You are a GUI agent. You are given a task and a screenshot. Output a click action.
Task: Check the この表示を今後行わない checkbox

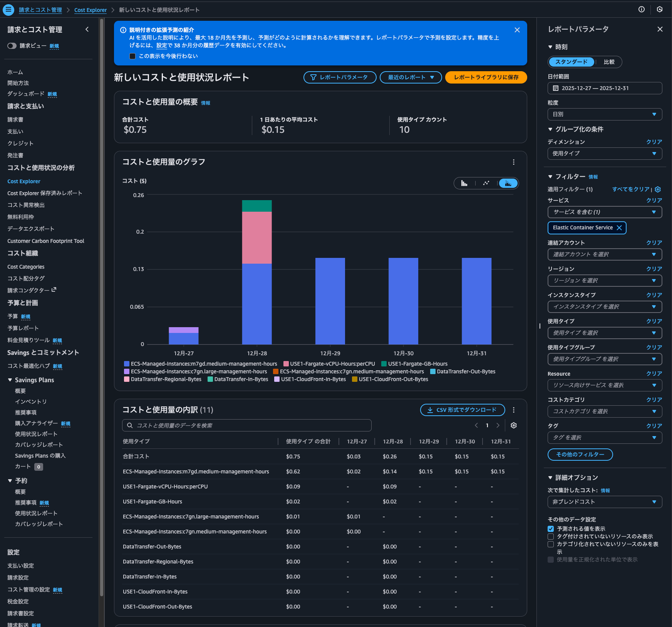coord(132,56)
